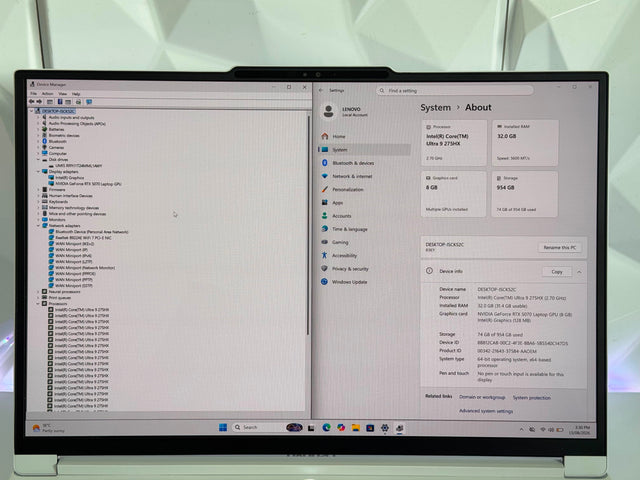Select Memory technology devices in tree
640x480 pixels.
pyautogui.click(x=74, y=208)
